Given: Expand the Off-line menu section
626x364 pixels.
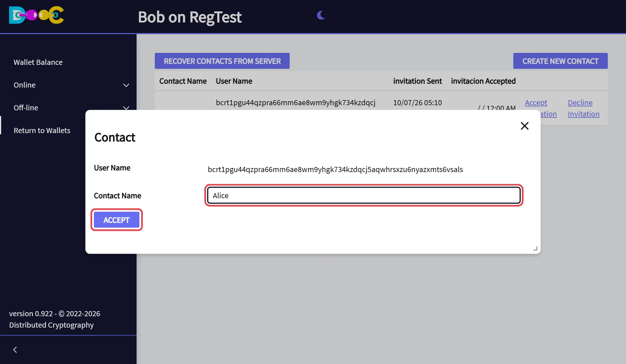Looking at the screenshot, I should tap(68, 108).
